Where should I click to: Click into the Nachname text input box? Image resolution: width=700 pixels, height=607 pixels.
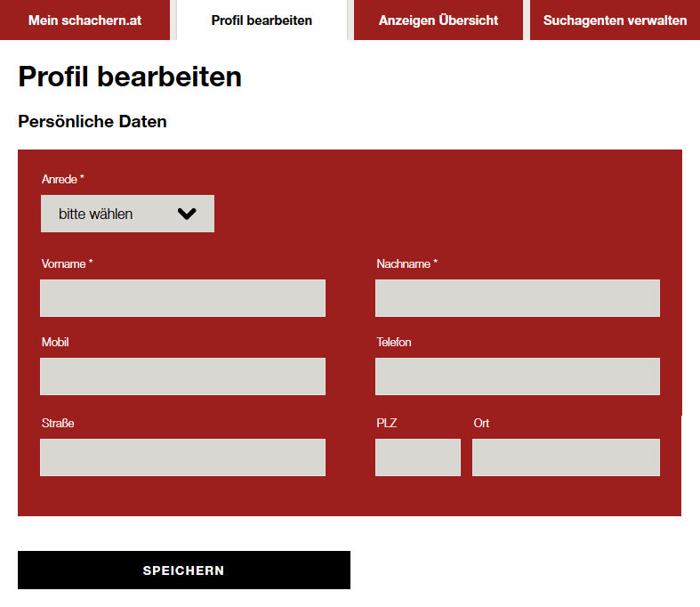(517, 298)
